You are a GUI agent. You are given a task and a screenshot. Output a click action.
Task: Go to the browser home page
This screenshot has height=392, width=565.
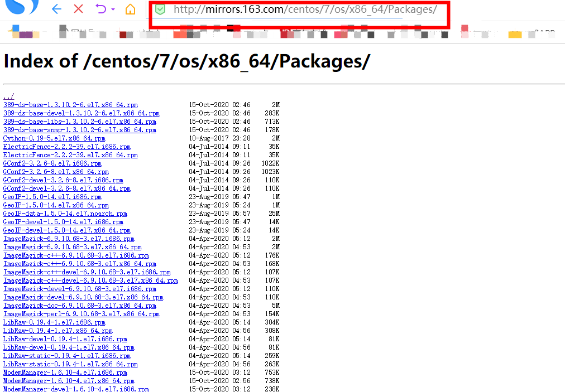click(131, 9)
